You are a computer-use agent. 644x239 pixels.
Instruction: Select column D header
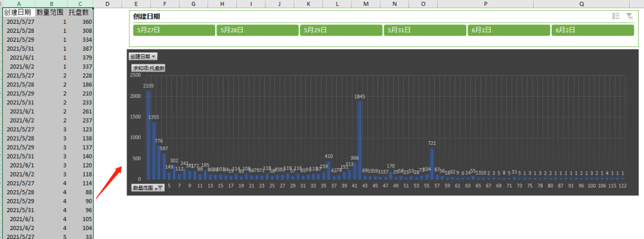point(107,4)
